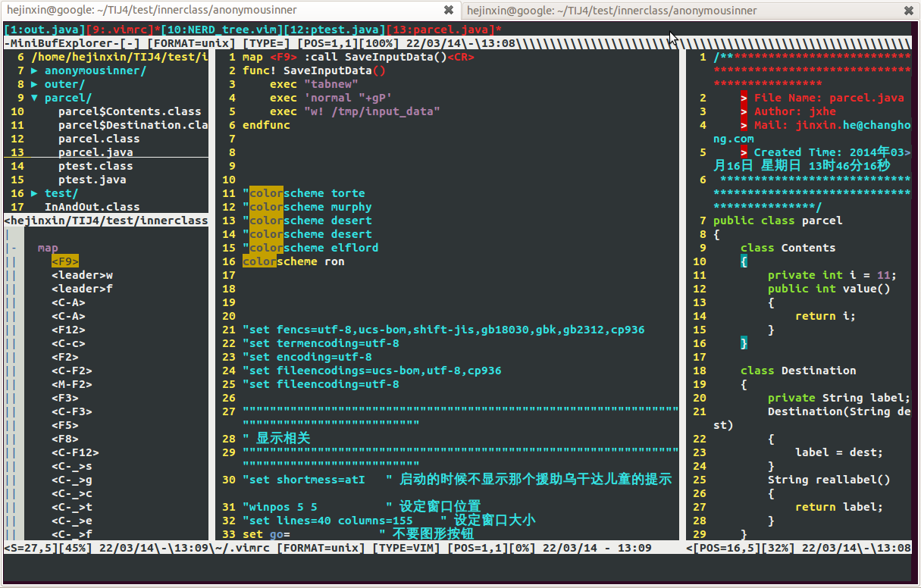This screenshot has width=921, height=588.
Task: Jump to the <leader>w mapping tag
Action: [82, 275]
